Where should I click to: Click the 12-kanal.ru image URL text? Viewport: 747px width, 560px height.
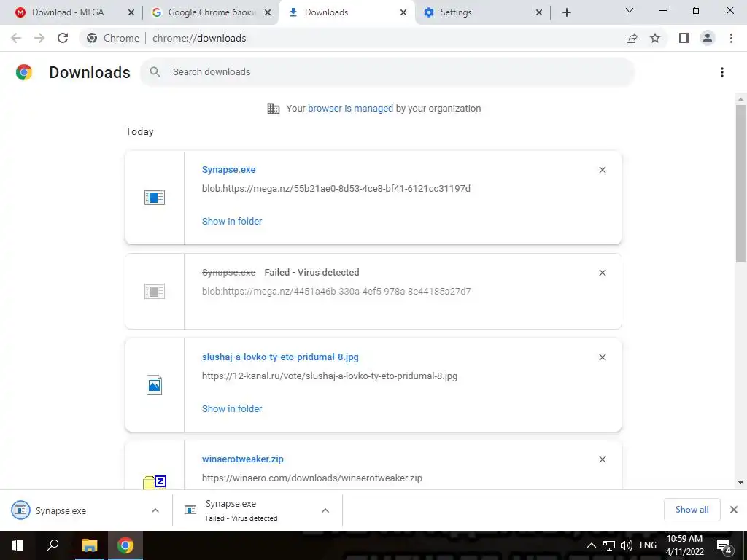click(x=330, y=376)
